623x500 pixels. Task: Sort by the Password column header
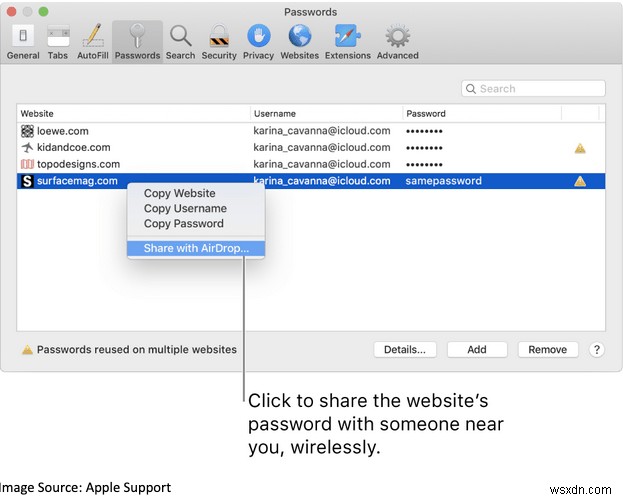point(482,114)
